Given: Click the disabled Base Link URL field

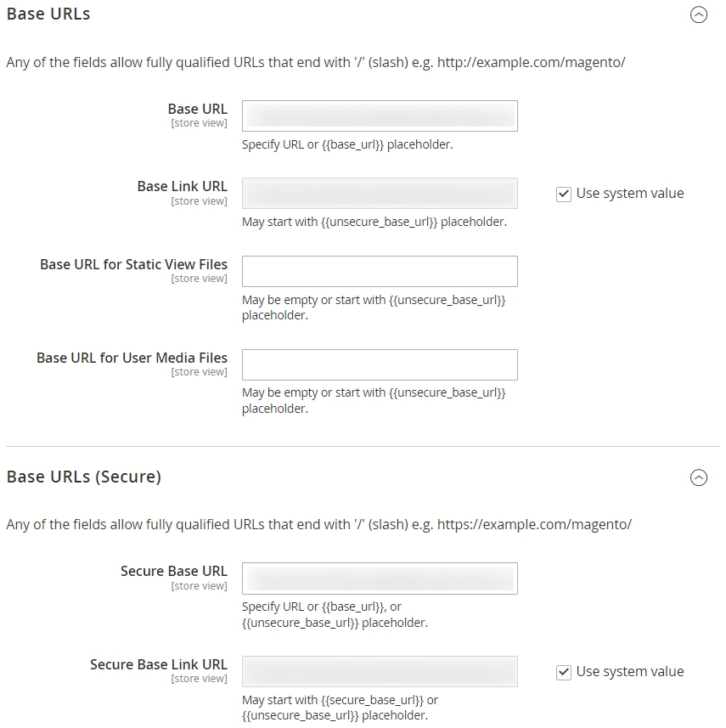Looking at the screenshot, I should [380, 193].
